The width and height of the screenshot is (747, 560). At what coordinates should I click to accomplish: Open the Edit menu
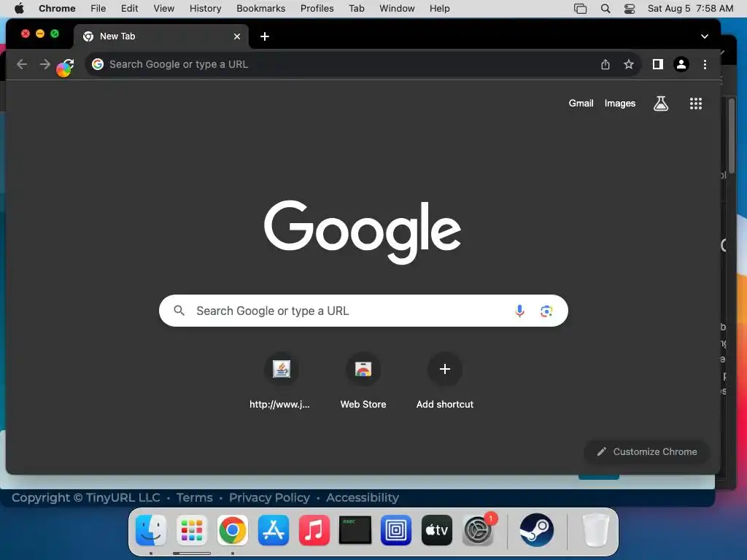click(129, 9)
